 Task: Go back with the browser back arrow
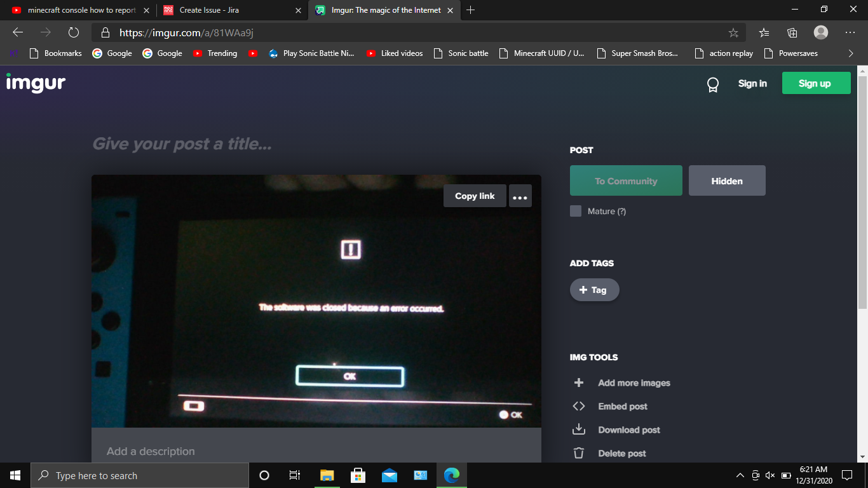(x=18, y=32)
